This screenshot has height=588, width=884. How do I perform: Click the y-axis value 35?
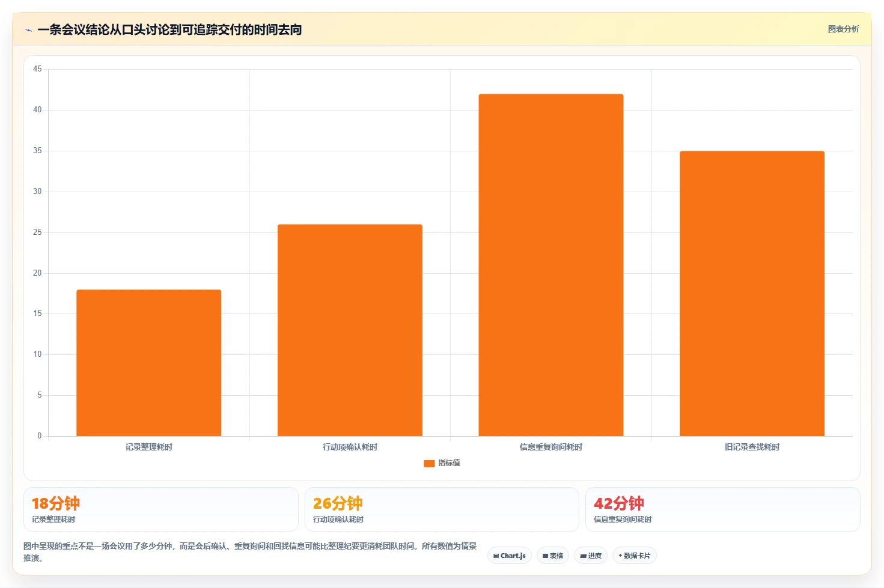coord(37,151)
